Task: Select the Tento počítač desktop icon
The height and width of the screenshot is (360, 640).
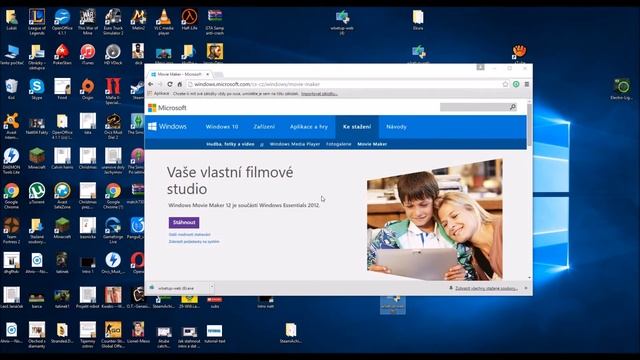Action: (x=11, y=55)
